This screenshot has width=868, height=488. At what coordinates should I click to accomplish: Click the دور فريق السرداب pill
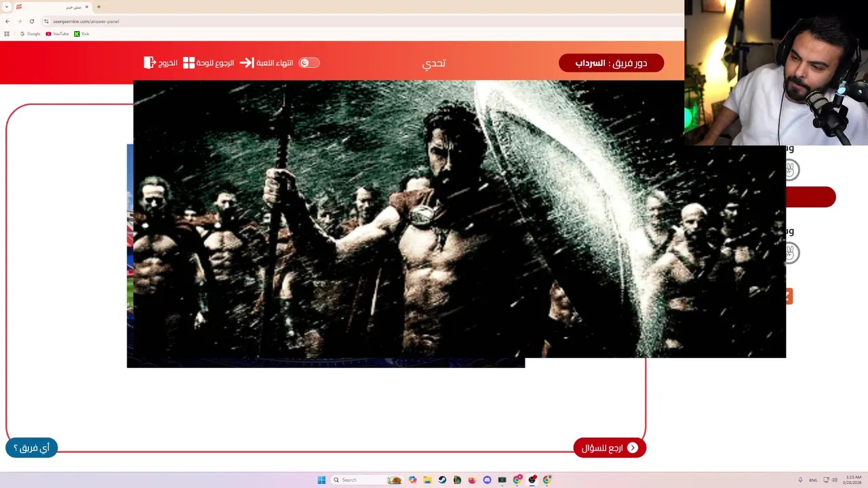click(x=611, y=63)
